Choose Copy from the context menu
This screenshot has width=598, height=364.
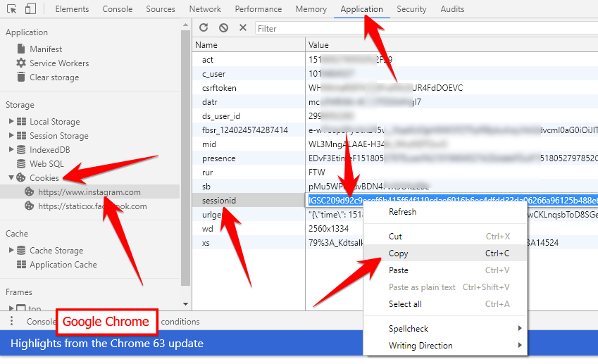tap(399, 253)
